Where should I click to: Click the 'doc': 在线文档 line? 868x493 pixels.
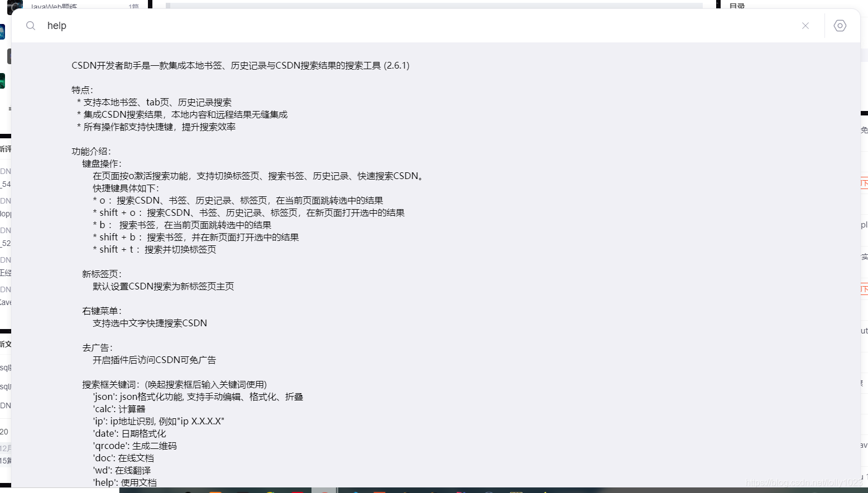point(123,458)
